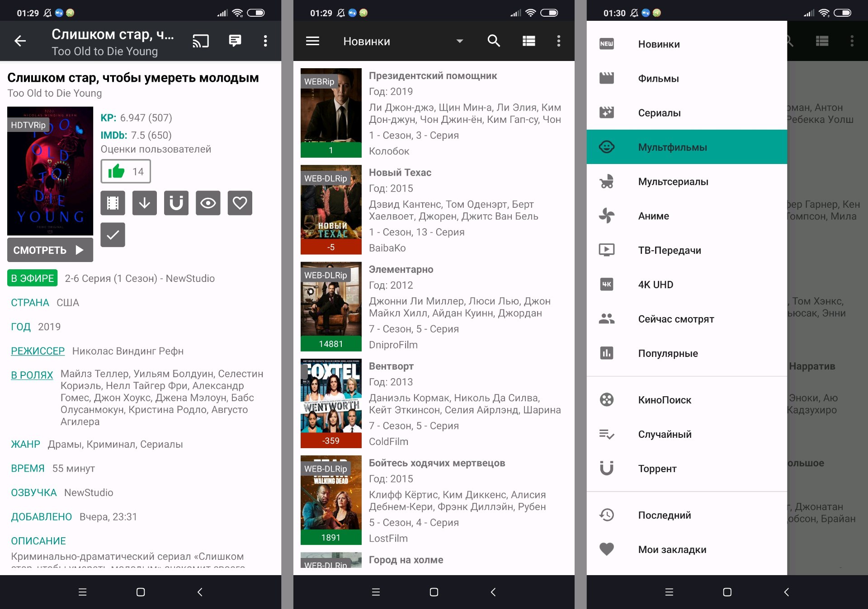This screenshot has width=868, height=609.
Task: Tap the cast to screen icon
Action: tap(200, 41)
